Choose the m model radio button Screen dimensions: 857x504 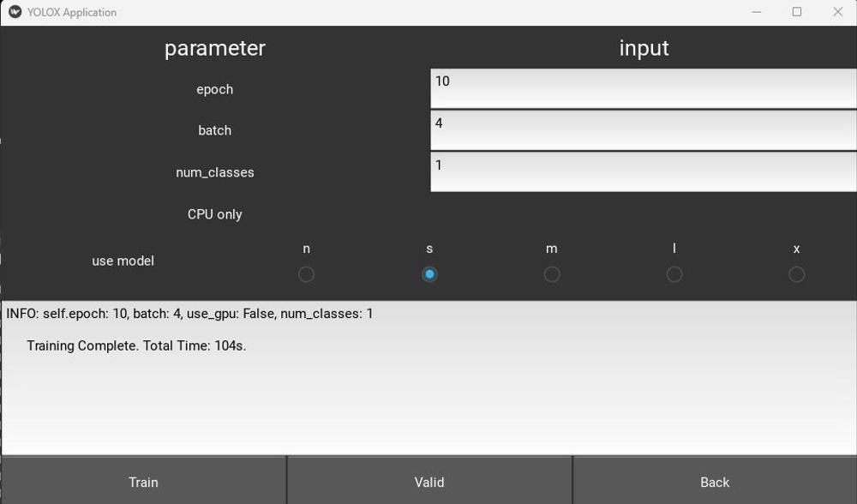coord(552,274)
